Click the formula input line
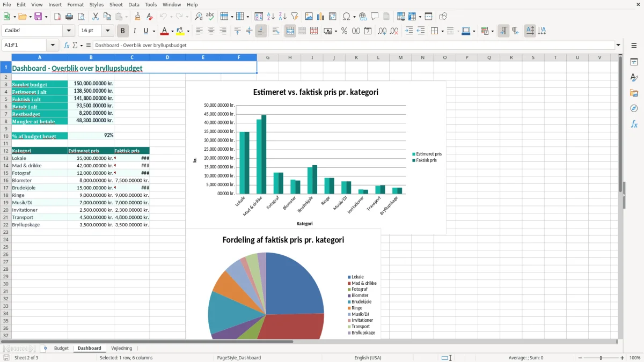 tap(354, 45)
